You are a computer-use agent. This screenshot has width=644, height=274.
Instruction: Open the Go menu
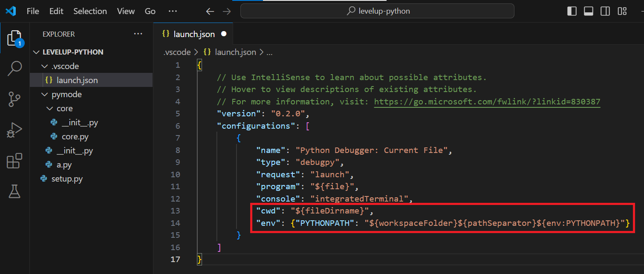(150, 12)
